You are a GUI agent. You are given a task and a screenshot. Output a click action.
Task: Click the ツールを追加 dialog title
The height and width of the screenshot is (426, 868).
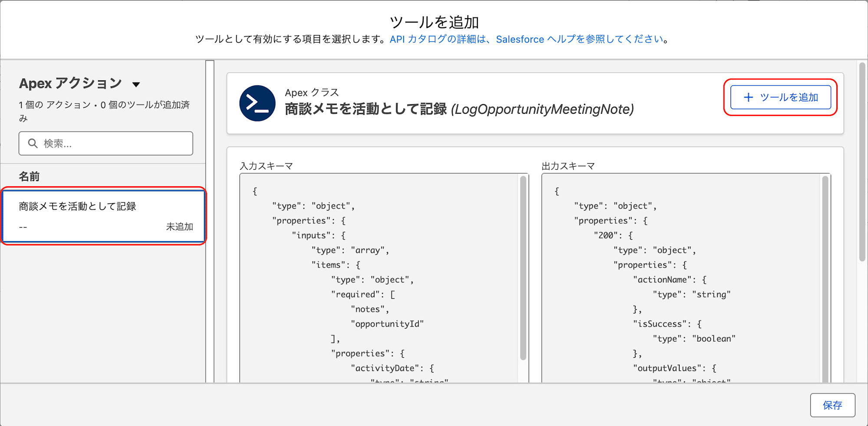pos(434,22)
